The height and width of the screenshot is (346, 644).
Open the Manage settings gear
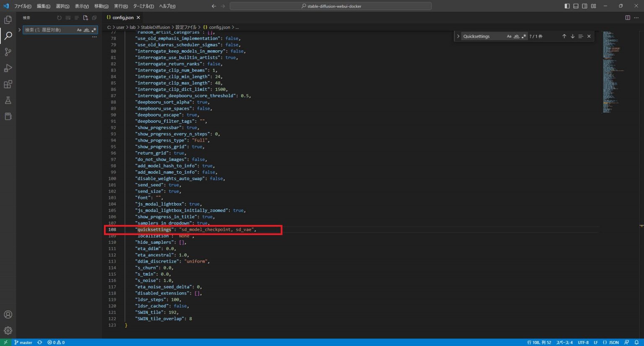click(x=7, y=331)
